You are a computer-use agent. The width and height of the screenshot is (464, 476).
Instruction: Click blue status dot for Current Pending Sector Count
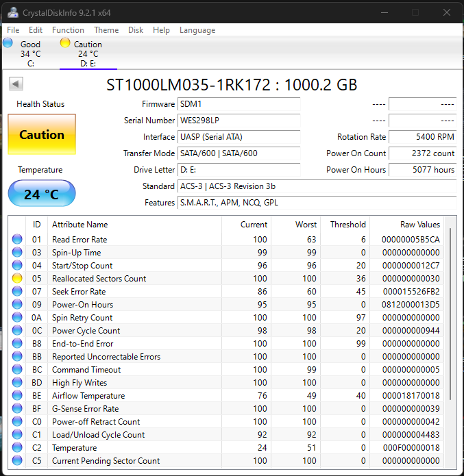(17, 460)
